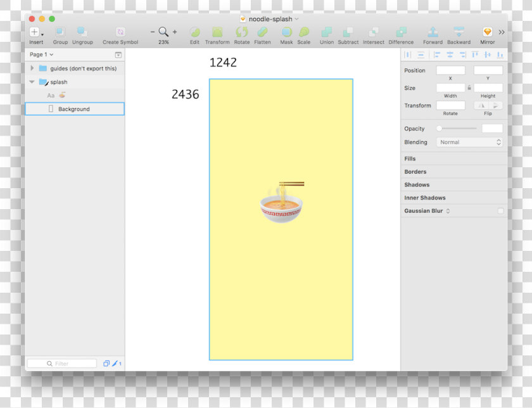
Task: Adjust the Opacity slider
Action: point(457,129)
